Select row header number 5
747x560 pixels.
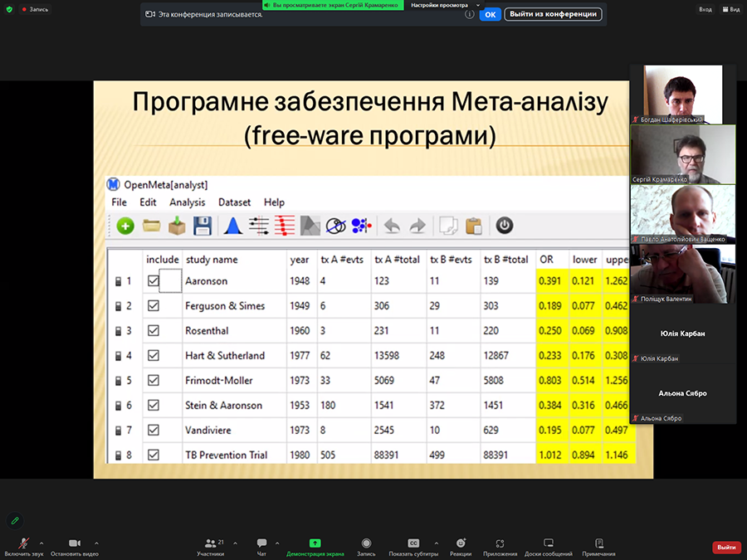pyautogui.click(x=124, y=381)
